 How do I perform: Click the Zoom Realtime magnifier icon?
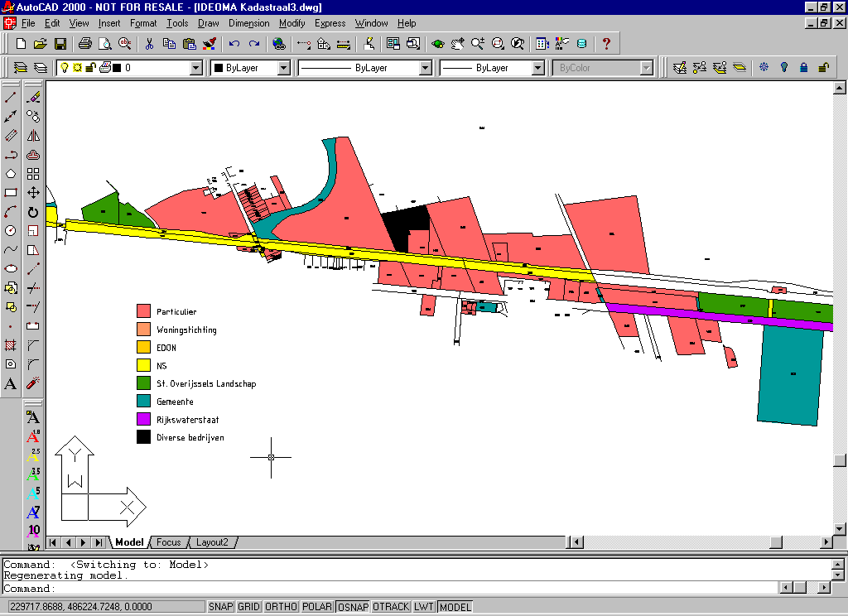(x=478, y=44)
